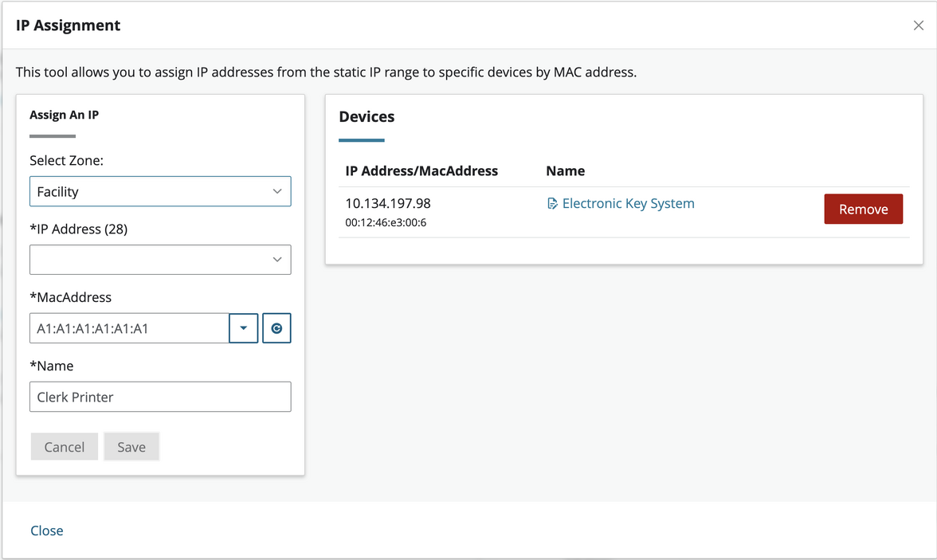The width and height of the screenshot is (937, 560).
Task: Click the edit icon beside Electronic Key System
Action: point(552,203)
